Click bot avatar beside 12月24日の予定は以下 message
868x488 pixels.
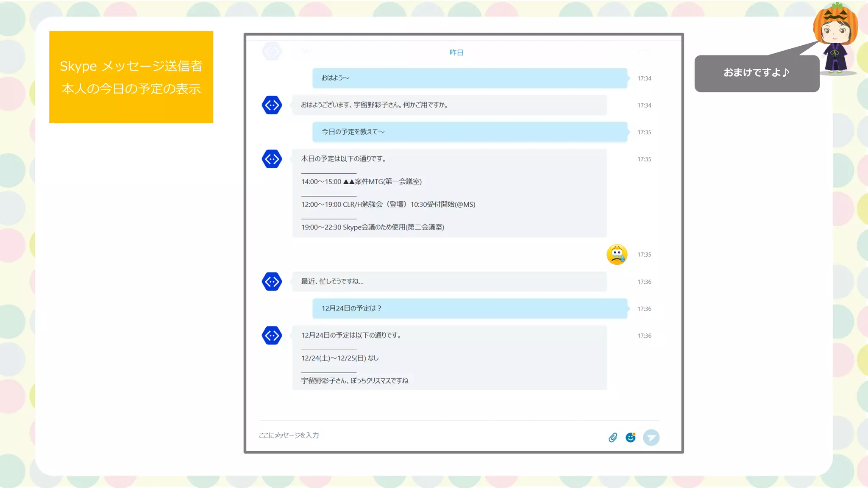pyautogui.click(x=272, y=335)
